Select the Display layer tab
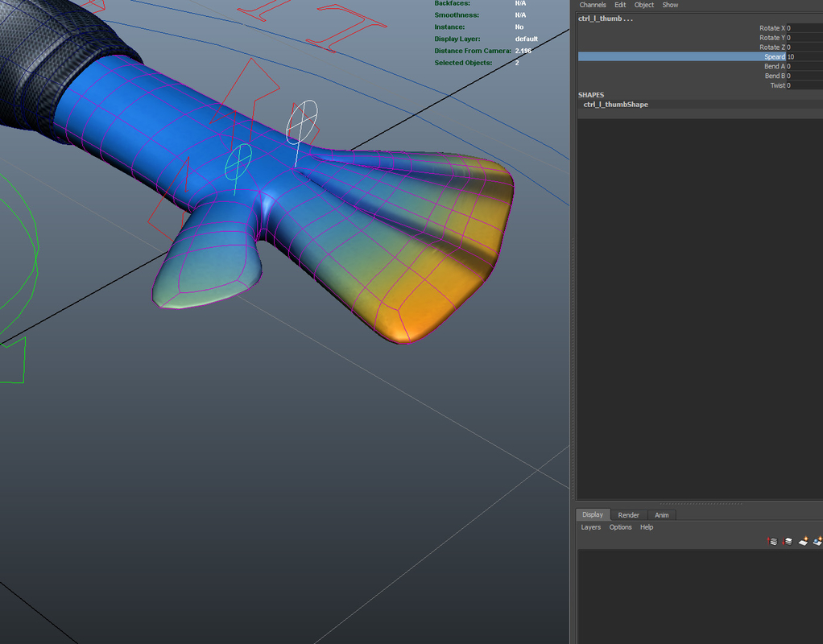The width and height of the screenshot is (823, 644). (x=593, y=515)
